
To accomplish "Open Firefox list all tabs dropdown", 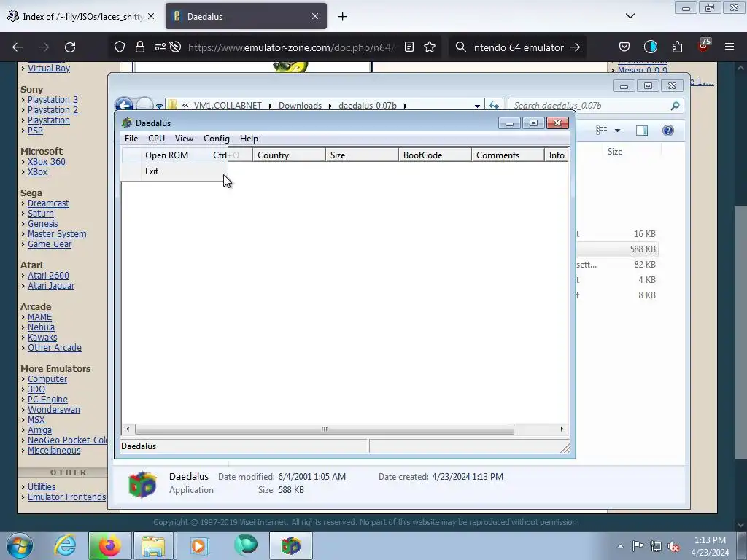I will coord(630,16).
